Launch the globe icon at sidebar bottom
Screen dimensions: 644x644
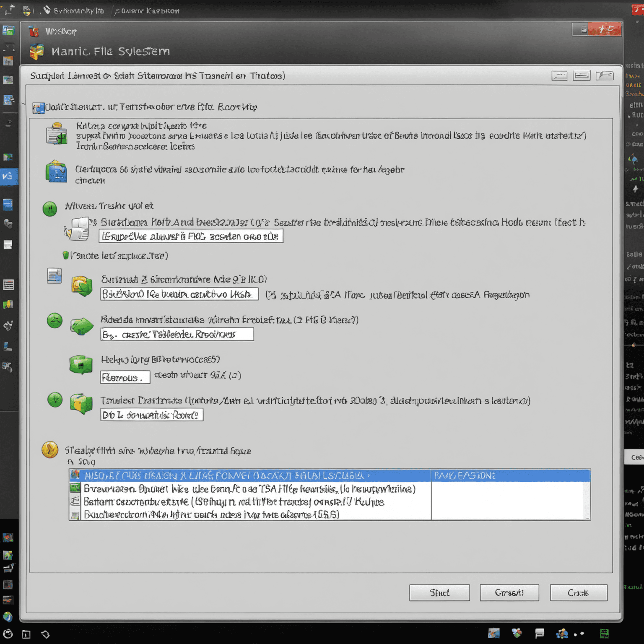[x=8, y=617]
